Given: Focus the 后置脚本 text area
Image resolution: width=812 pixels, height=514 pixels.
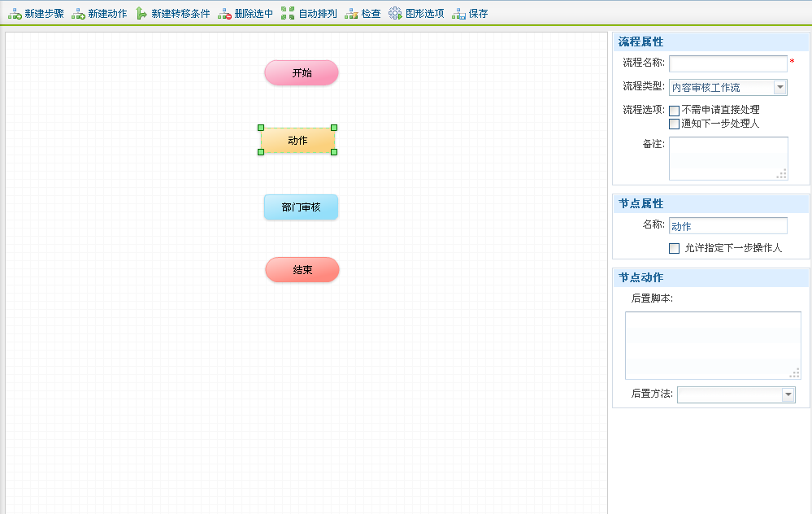Looking at the screenshot, I should pyautogui.click(x=712, y=345).
